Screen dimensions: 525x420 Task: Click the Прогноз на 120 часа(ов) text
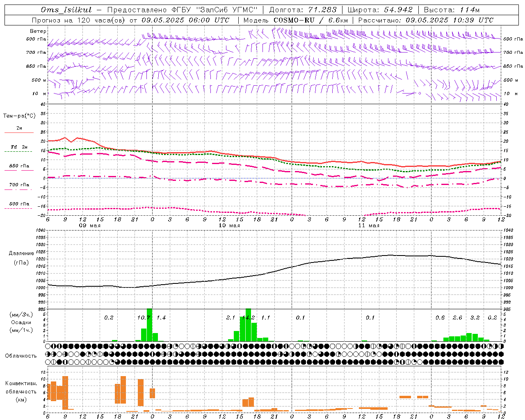tap(79, 20)
